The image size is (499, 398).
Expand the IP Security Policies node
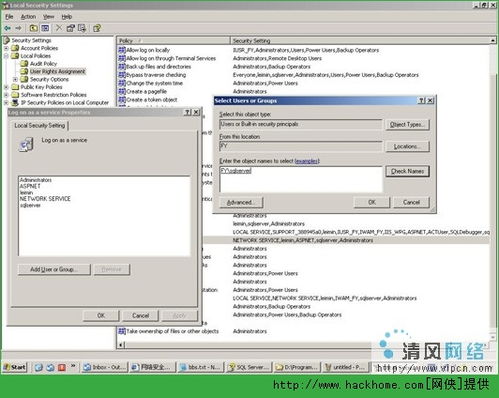coord(6,103)
